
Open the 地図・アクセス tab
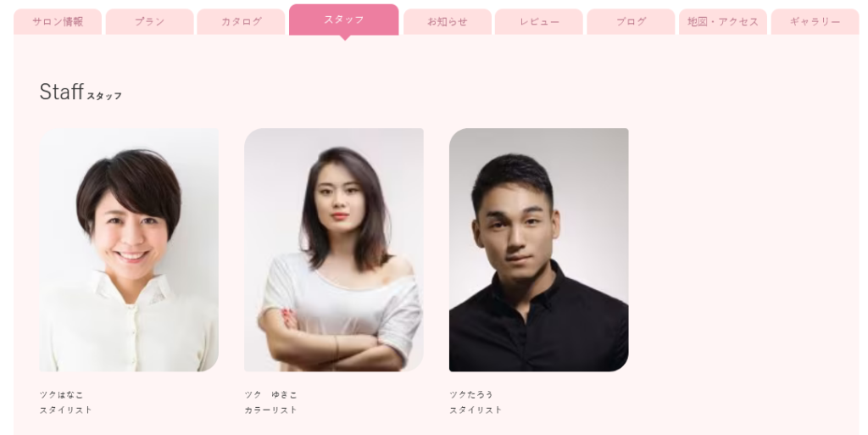point(723,21)
